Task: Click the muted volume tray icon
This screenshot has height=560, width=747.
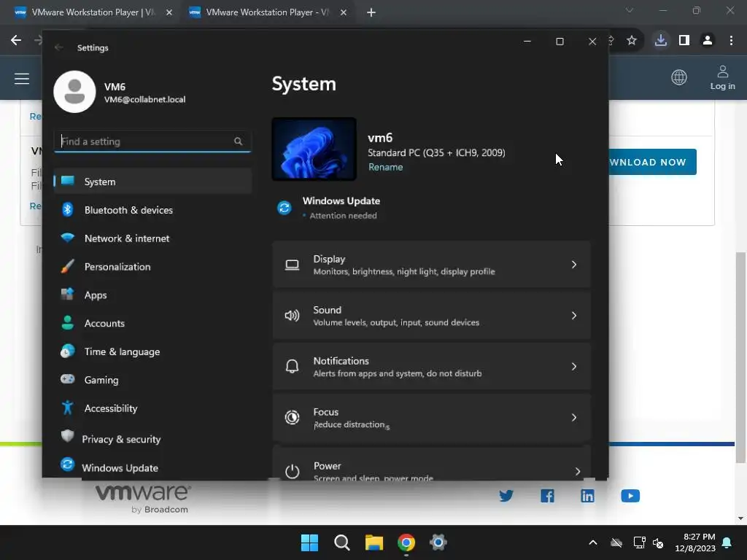Action: (x=658, y=542)
